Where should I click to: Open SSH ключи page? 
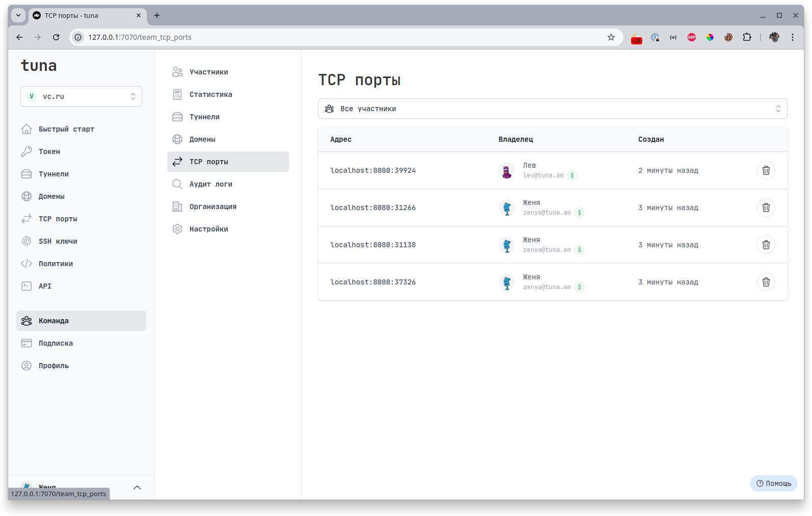coord(81,241)
